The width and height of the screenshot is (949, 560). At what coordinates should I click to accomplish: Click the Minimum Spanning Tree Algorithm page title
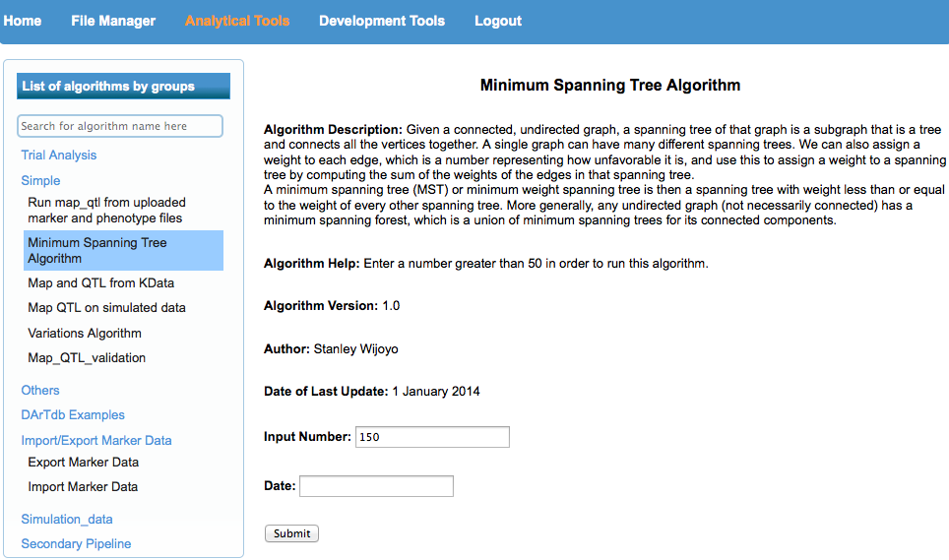610,86
